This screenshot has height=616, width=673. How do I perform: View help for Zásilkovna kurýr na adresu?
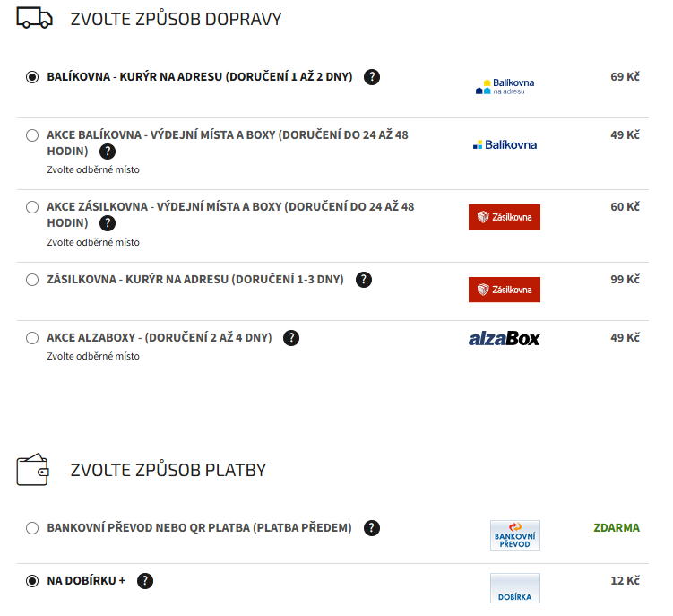(364, 280)
